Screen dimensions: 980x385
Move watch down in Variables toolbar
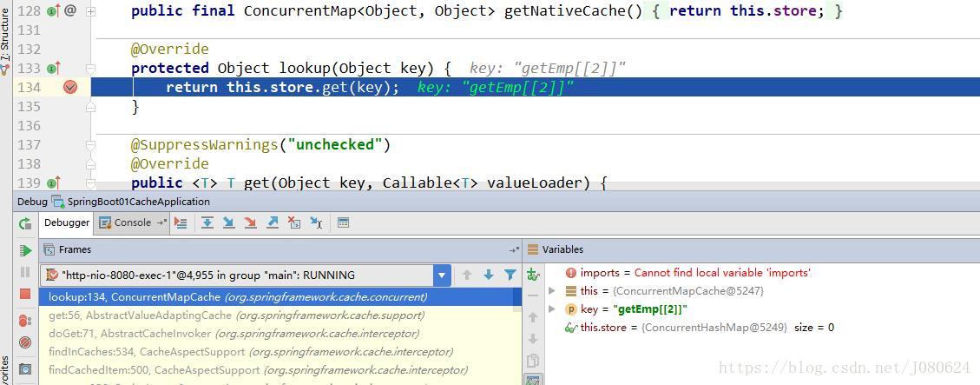[x=533, y=339]
